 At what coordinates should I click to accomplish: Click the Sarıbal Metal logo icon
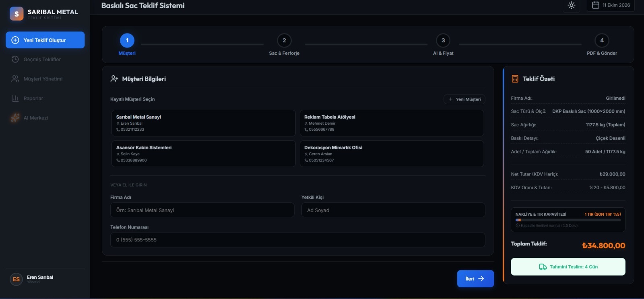point(17,14)
